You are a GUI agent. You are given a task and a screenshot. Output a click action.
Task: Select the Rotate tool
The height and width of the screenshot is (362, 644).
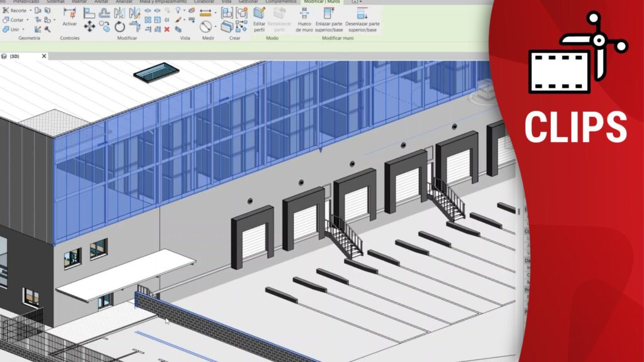pos(119,26)
